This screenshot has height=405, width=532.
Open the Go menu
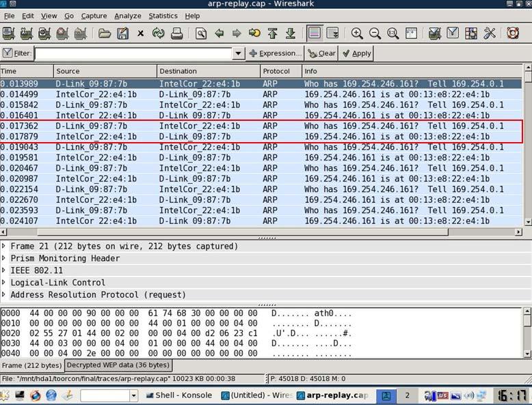click(69, 16)
